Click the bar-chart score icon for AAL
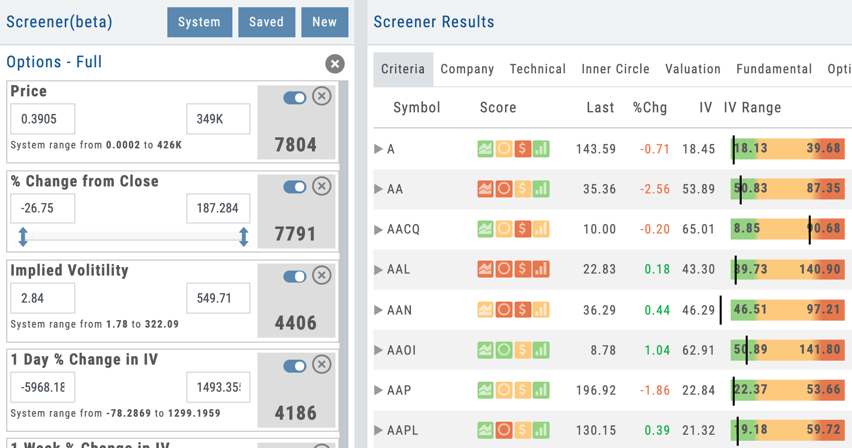Image resolution: width=852 pixels, height=448 pixels. 541,269
